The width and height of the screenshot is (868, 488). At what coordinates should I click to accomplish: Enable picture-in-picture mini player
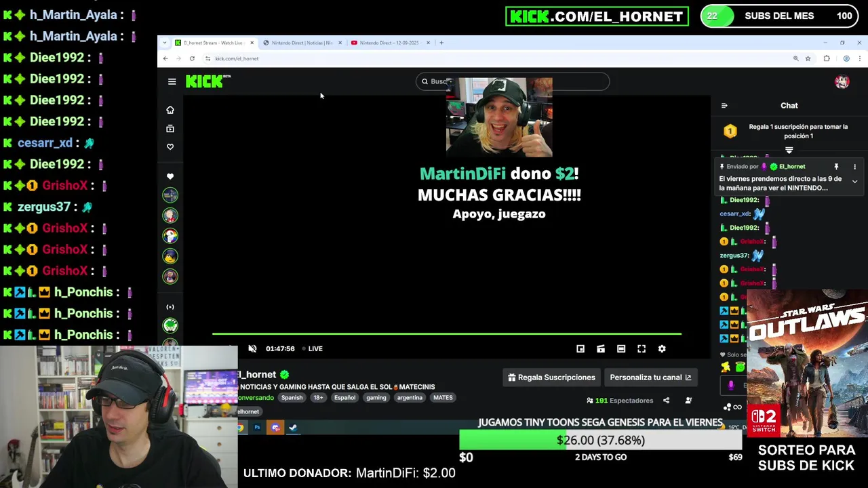tap(580, 348)
